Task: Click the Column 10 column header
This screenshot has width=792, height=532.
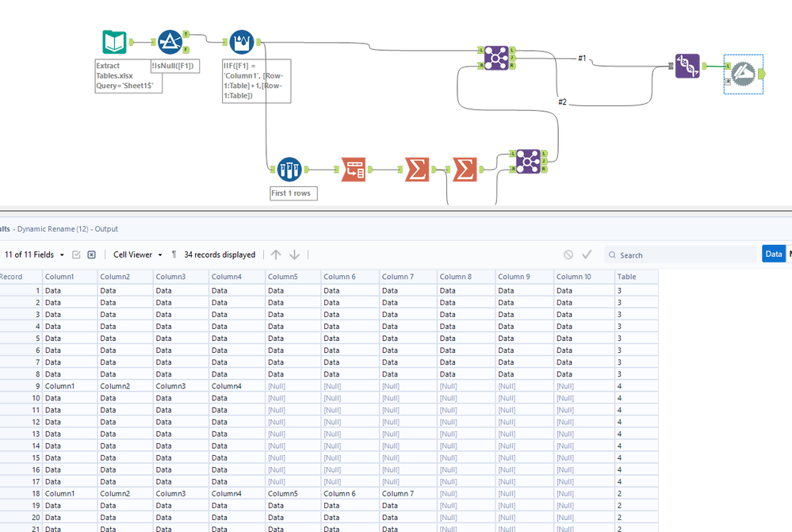Action: (x=584, y=277)
